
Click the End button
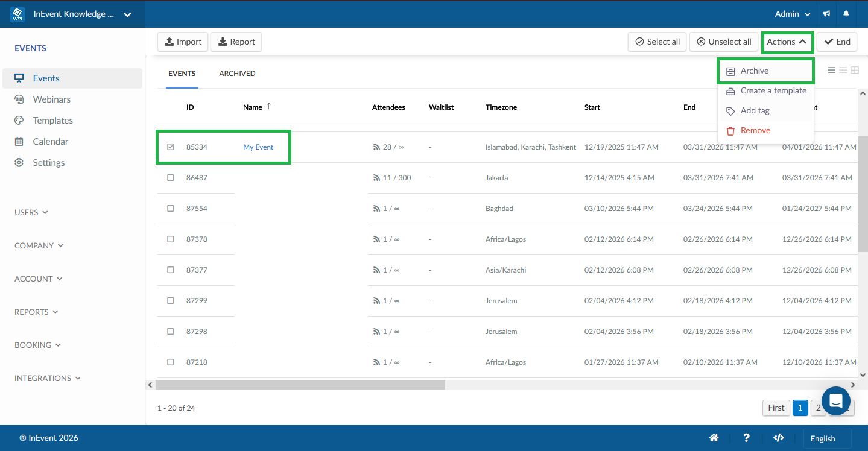point(837,42)
